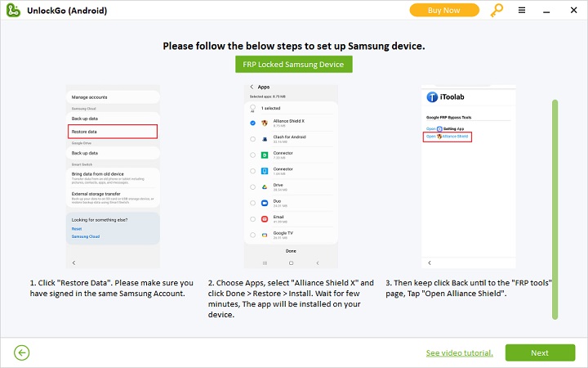This screenshot has height=368, width=588.
Task: Click the step 2 Apps list screenshot
Action: click(x=291, y=177)
